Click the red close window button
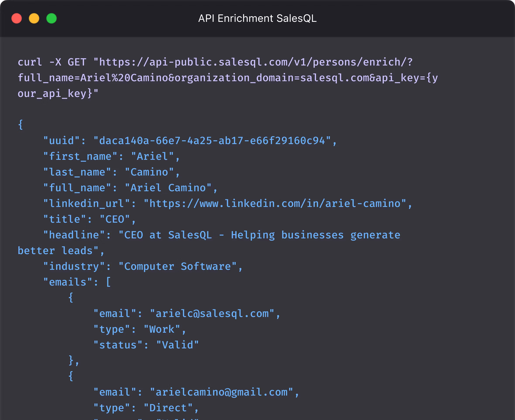Image resolution: width=515 pixels, height=420 pixels. 17,18
